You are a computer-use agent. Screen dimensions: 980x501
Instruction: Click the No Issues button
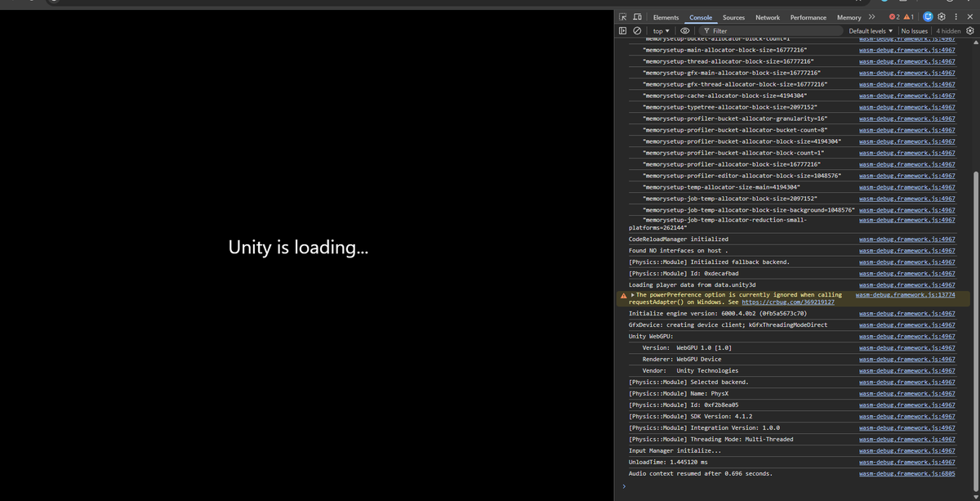915,31
